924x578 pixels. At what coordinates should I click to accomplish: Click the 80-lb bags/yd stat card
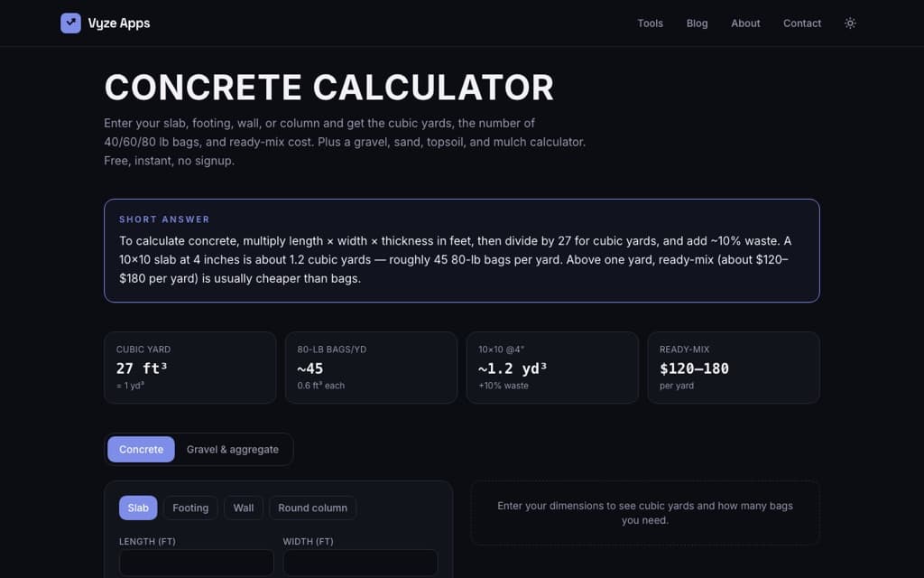click(371, 368)
